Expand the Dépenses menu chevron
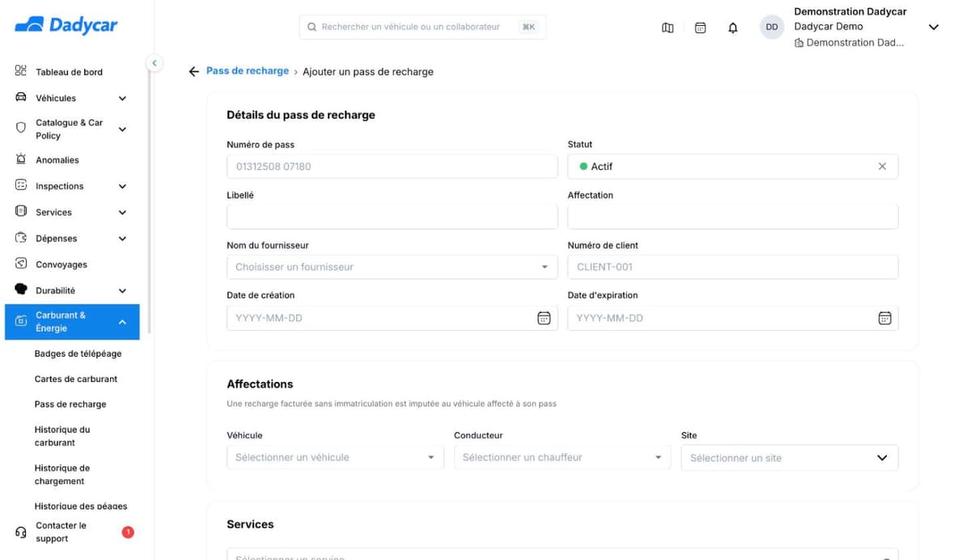 [122, 239]
